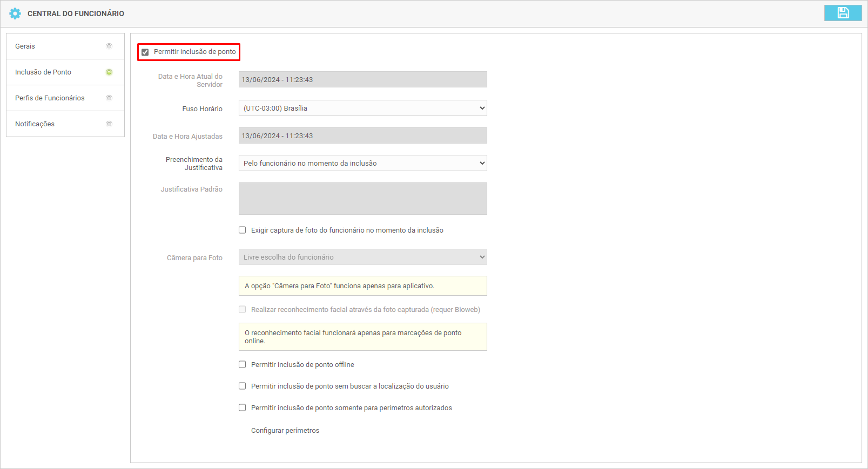Screen dimensions: 868x469
Task: Click the Data e Hora Ajustadas field
Action: 362,135
